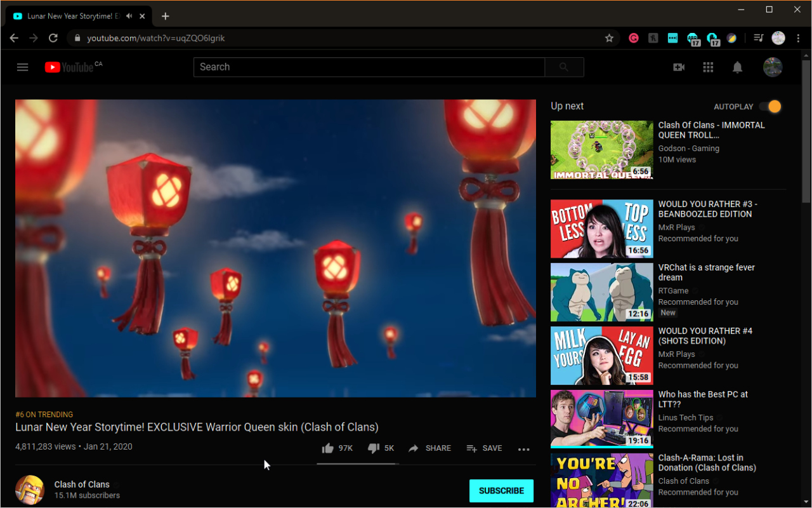
Task: Open the Clash of Clans channel name
Action: point(82,485)
